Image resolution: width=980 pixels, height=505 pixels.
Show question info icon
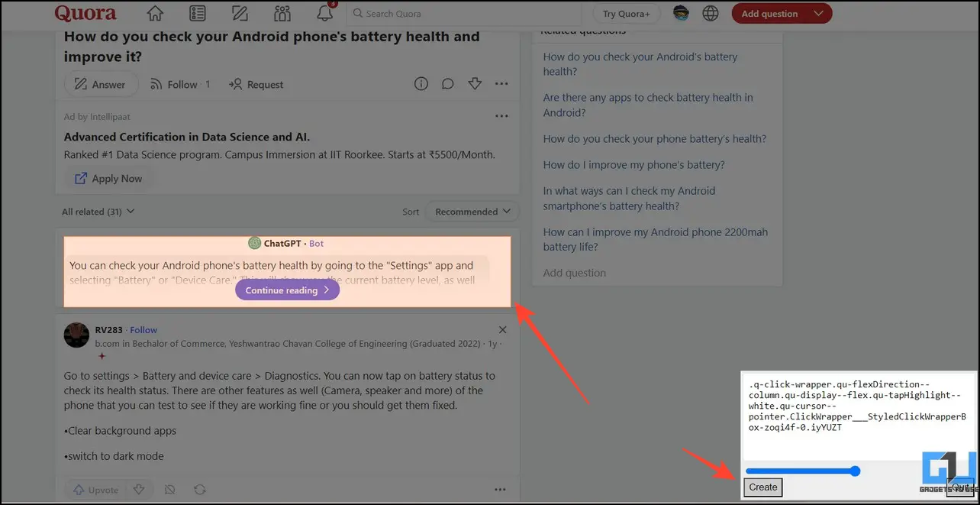pos(421,84)
